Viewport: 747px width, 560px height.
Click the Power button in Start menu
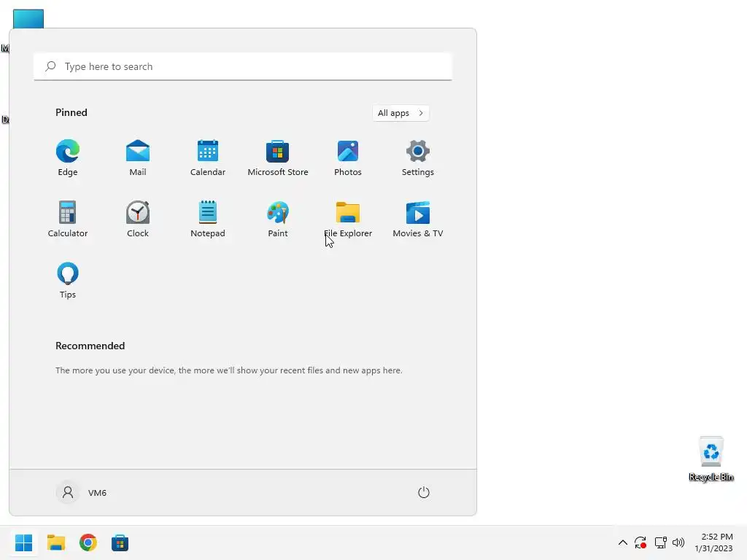point(424,492)
